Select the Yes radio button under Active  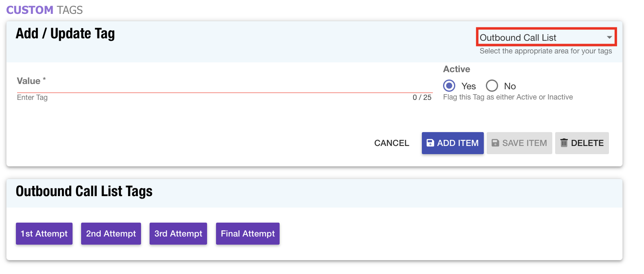pyautogui.click(x=449, y=86)
